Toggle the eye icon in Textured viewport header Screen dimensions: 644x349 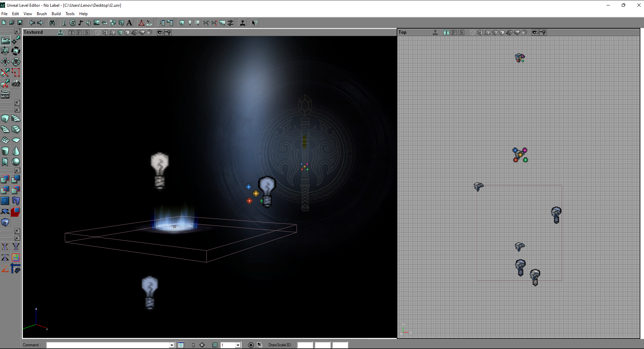161,32
